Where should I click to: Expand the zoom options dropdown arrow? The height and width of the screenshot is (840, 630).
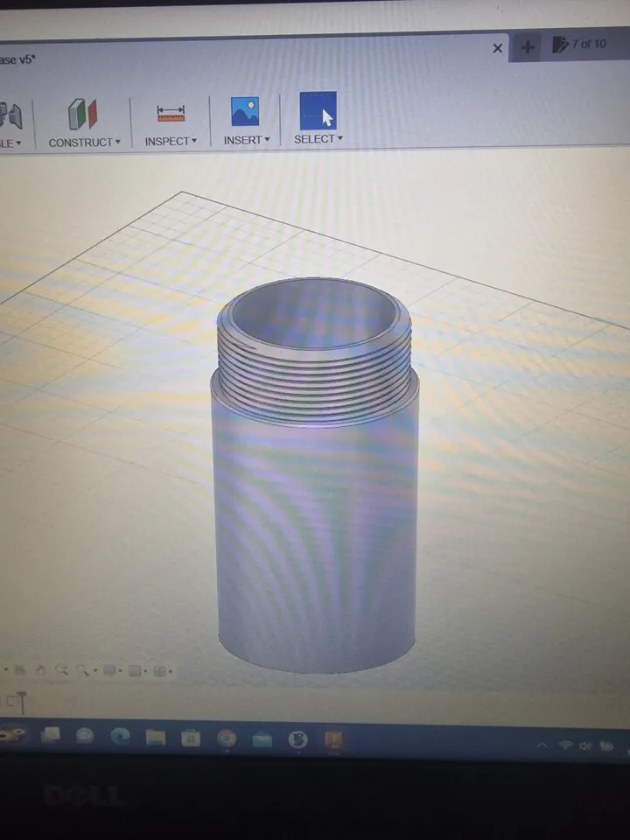point(94,671)
